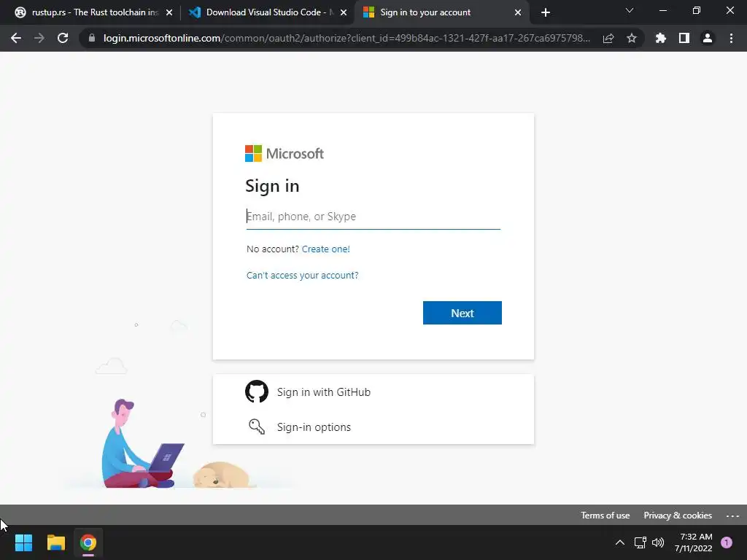Restore down the Chrome window
The image size is (747, 560).
point(697,10)
